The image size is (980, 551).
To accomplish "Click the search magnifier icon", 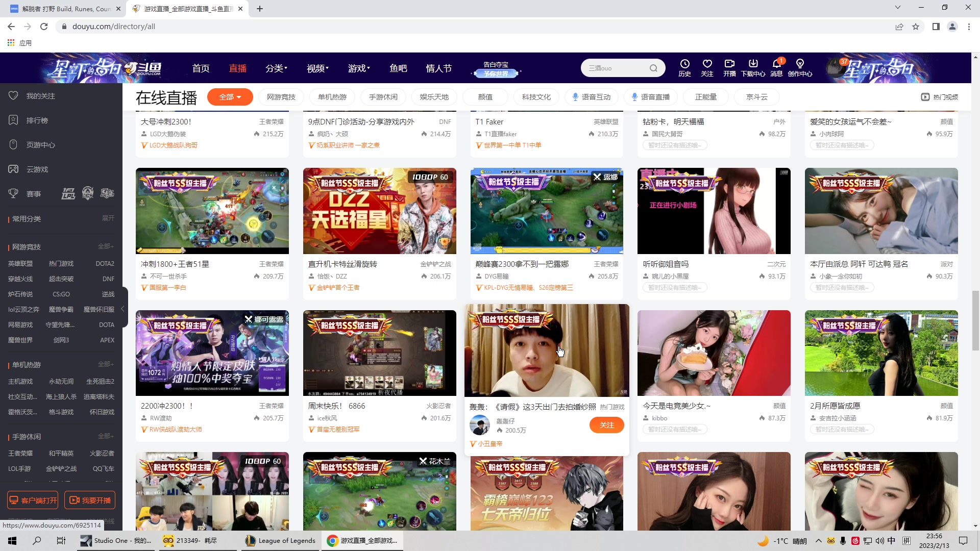I will click(653, 68).
